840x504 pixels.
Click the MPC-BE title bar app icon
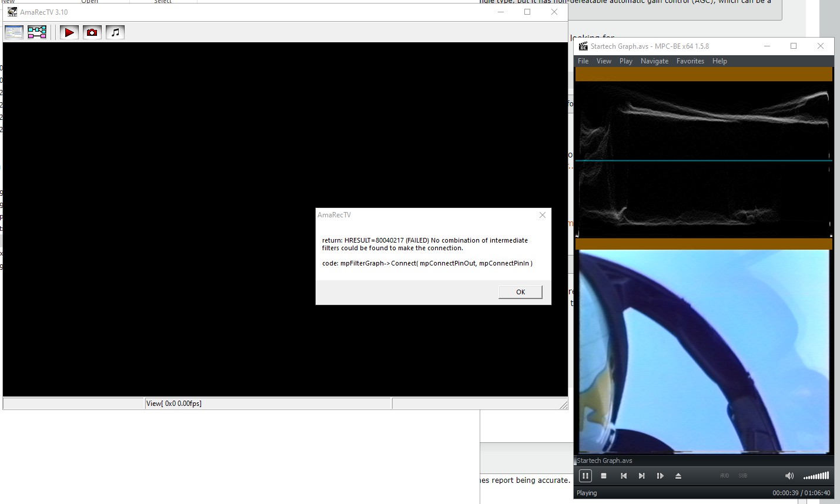click(x=583, y=46)
